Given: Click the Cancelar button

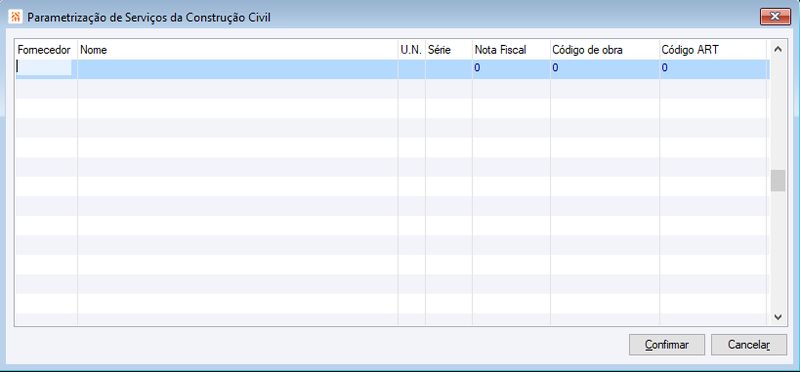Looking at the screenshot, I should tap(748, 344).
